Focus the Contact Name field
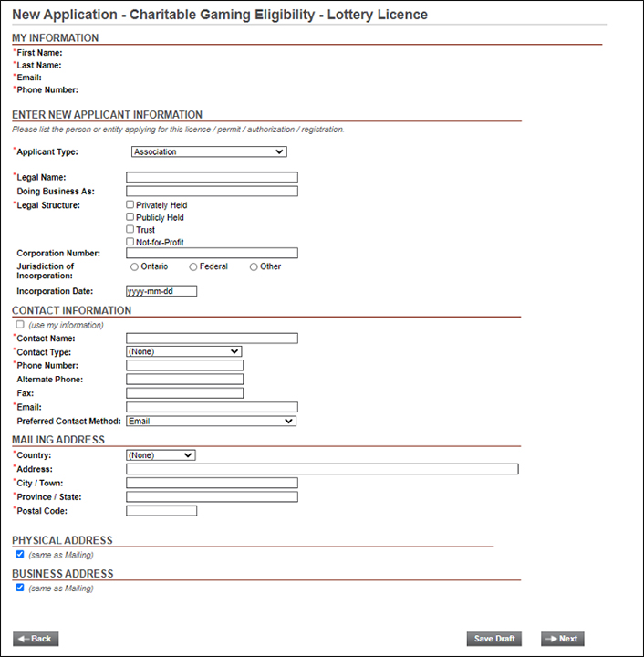Screen dimensions: 644x657 point(212,339)
